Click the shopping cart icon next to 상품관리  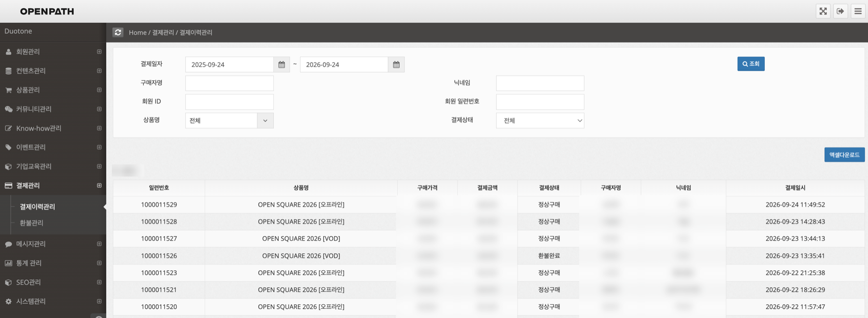[x=8, y=90]
